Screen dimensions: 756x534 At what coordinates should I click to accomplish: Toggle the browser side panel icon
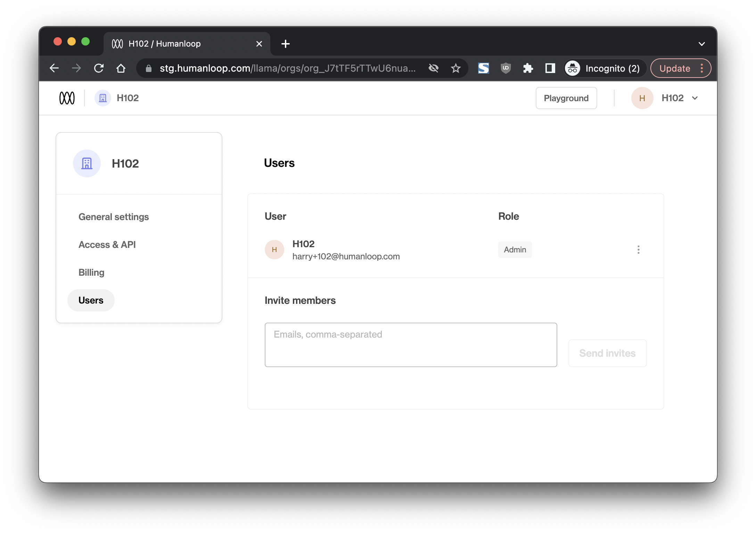point(550,68)
